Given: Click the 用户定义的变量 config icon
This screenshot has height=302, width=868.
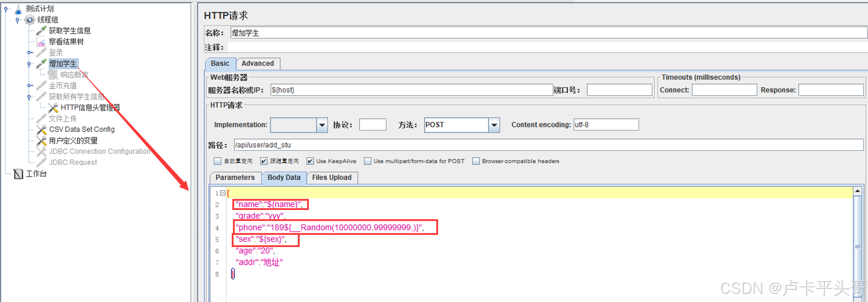Looking at the screenshot, I should (41, 141).
